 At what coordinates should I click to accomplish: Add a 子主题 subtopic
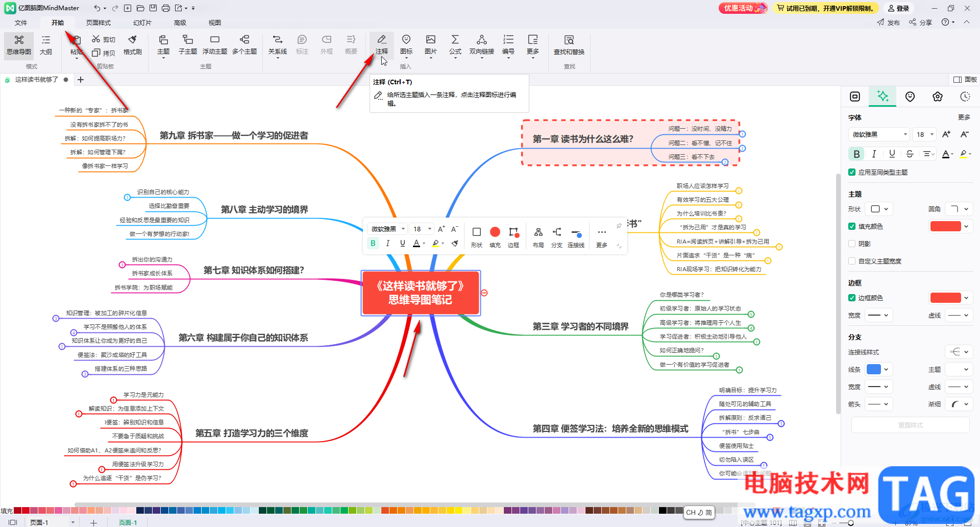(188, 44)
